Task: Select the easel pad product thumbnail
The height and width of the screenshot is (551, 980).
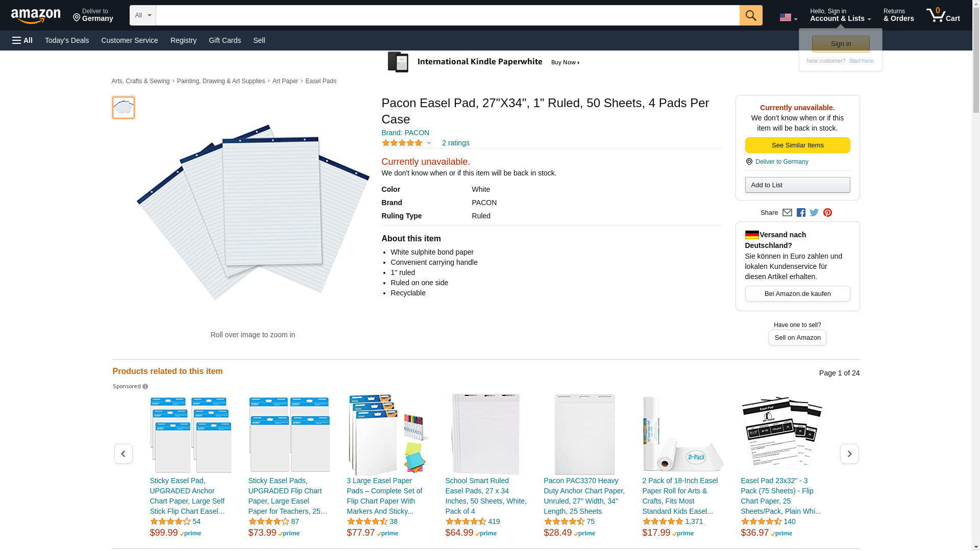Action: (x=124, y=108)
